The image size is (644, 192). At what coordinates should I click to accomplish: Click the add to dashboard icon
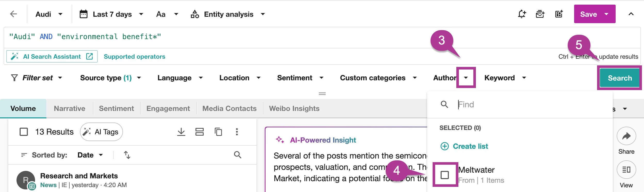[x=559, y=14]
